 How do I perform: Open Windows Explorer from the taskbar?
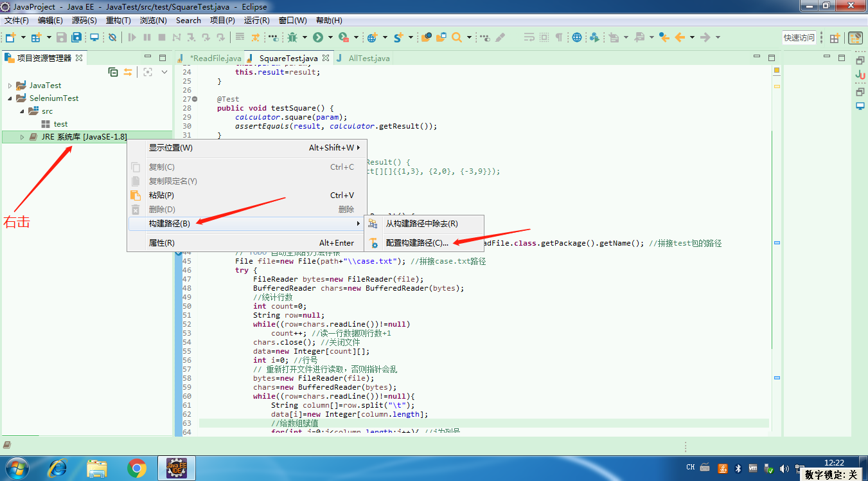[x=97, y=467]
